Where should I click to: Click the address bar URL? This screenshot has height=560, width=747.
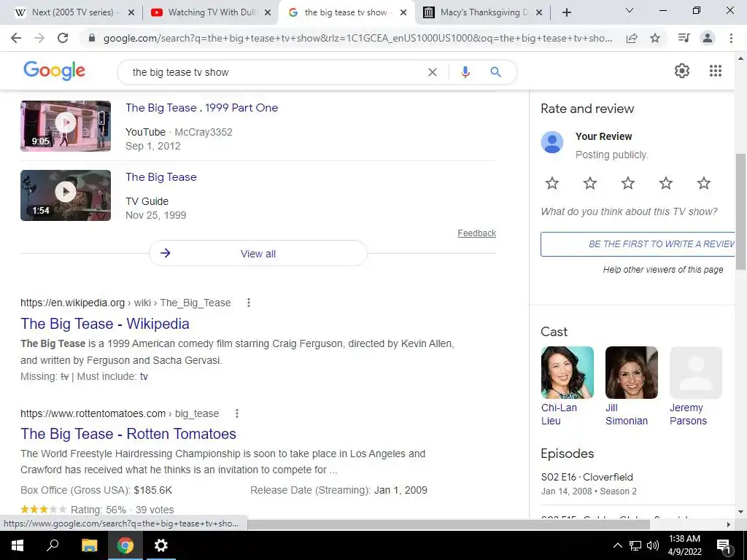[x=357, y=38]
